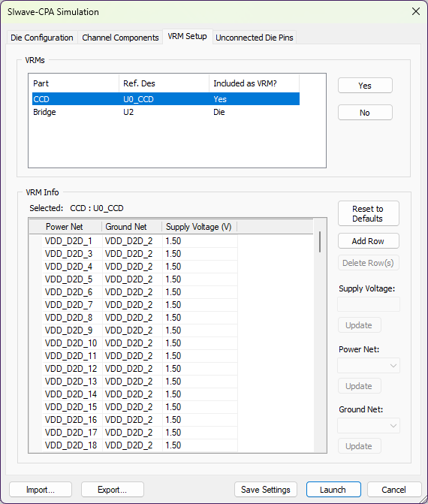Select the VDD_D2D_16 power net cell
Screen dimensions: 428x504
(72, 420)
